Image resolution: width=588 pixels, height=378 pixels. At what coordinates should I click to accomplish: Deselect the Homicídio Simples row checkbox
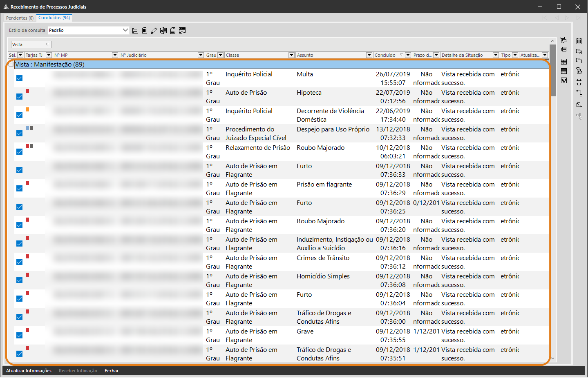(x=19, y=280)
